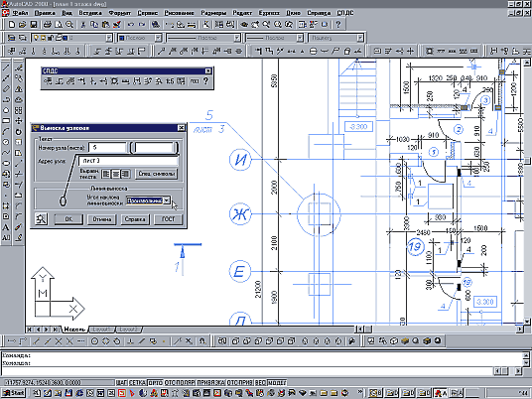The width and height of the screenshot is (532, 399).
Task: Click the question mark in СПДС toolbar
Action: coord(205,81)
